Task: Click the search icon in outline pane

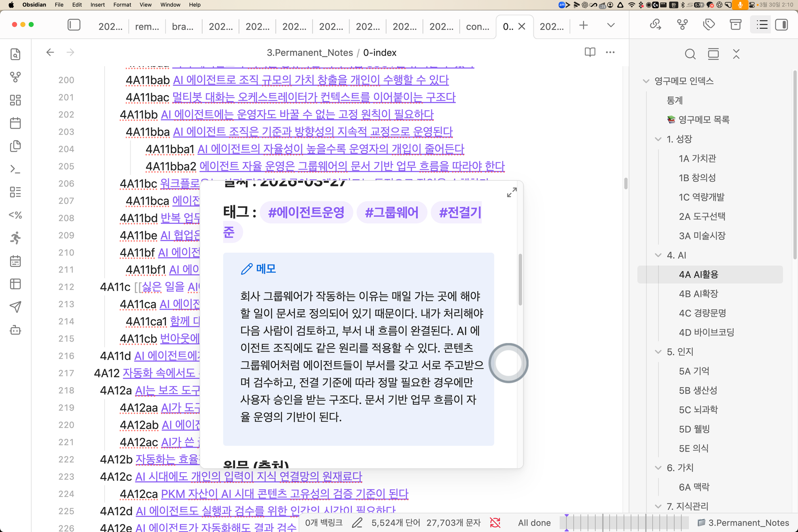Action: click(690, 54)
